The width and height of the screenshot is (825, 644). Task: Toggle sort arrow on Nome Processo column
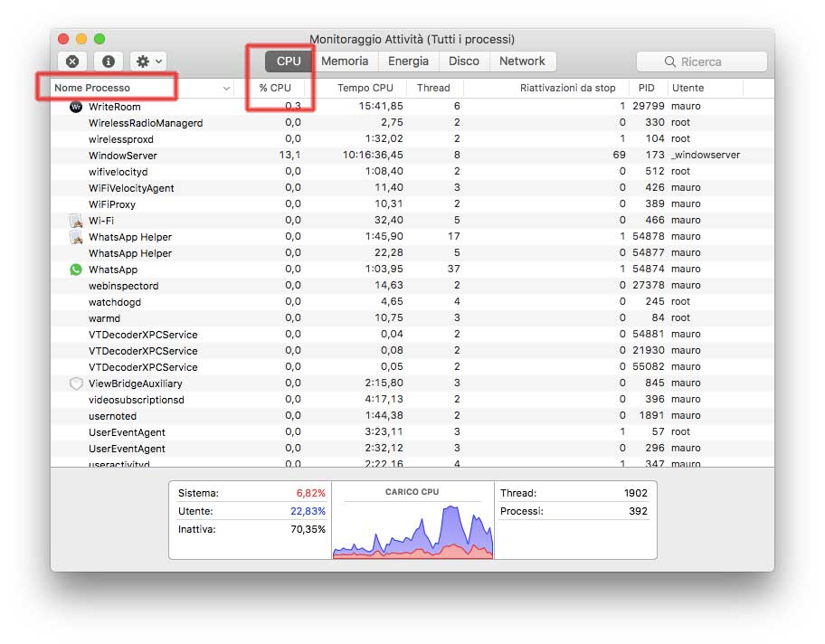click(226, 89)
